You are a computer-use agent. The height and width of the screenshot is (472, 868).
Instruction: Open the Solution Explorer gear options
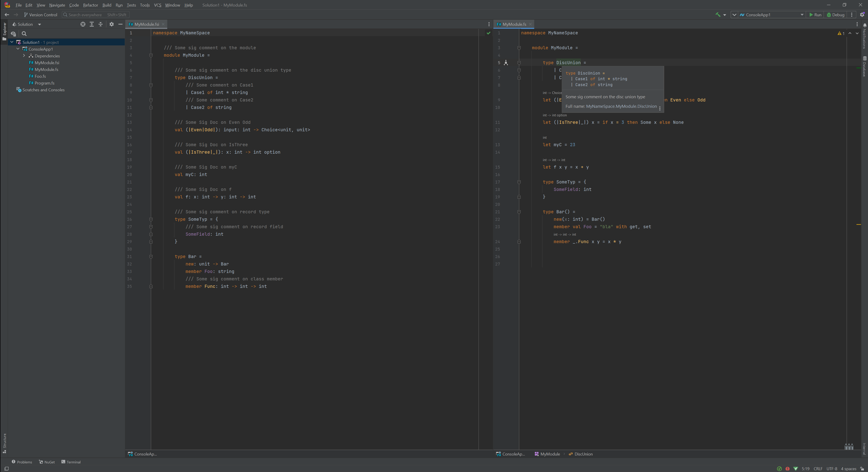[112, 24]
